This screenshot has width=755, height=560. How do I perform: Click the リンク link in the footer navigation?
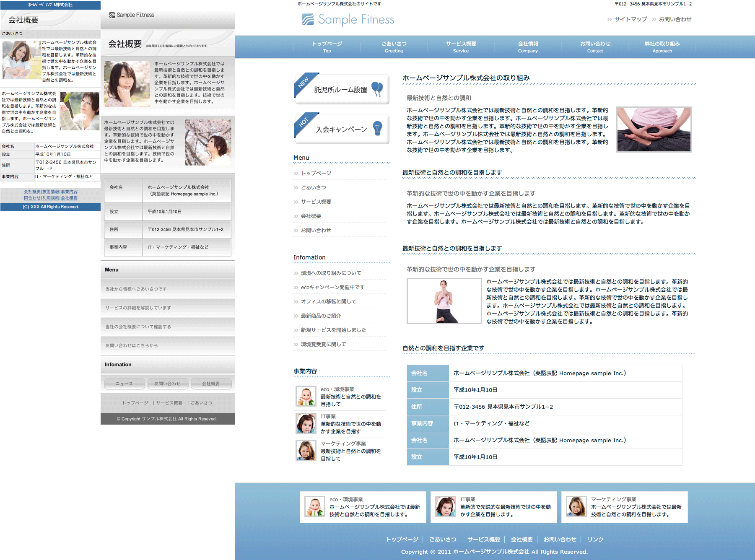(x=595, y=539)
